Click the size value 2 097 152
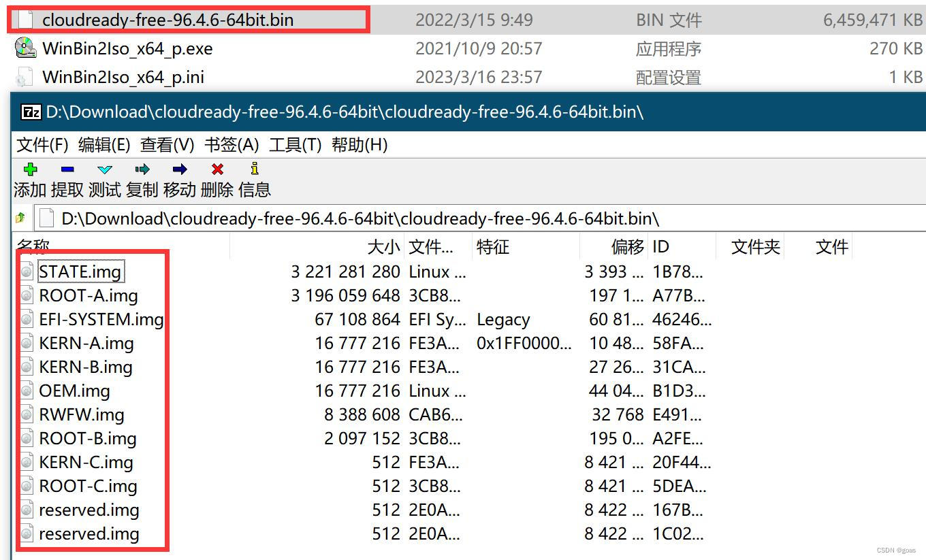926x560 pixels. pyautogui.click(x=362, y=438)
